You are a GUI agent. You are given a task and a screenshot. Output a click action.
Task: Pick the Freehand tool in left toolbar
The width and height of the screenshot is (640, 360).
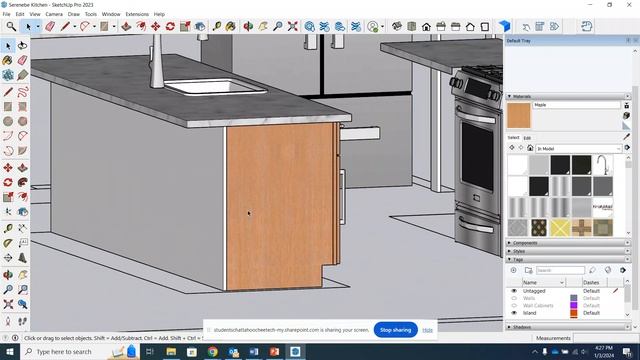click(22, 91)
